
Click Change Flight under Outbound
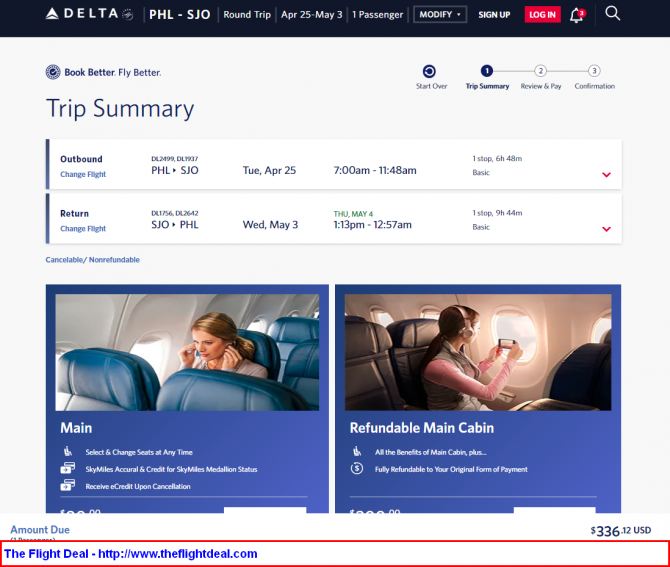83,175
